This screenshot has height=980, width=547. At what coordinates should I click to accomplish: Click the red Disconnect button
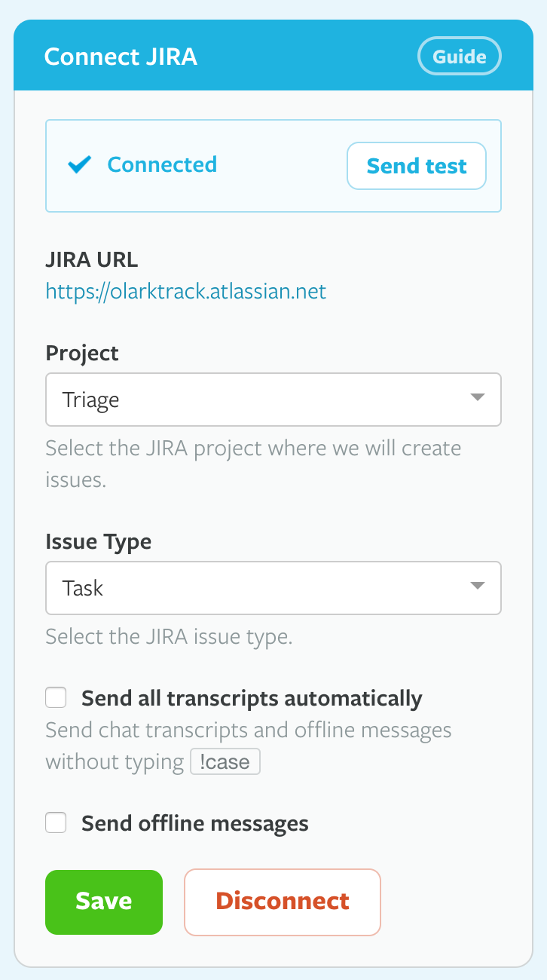click(x=283, y=902)
